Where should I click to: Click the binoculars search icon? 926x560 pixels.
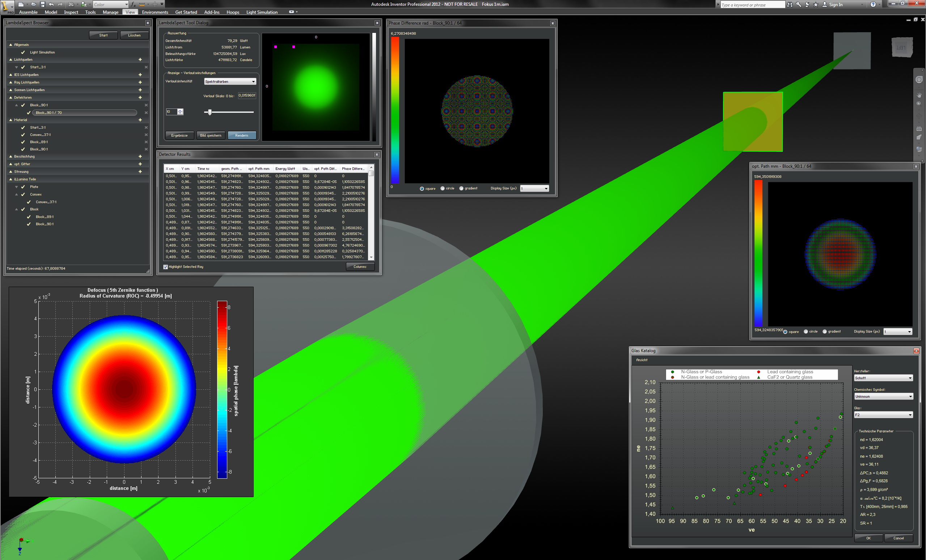[790, 4]
